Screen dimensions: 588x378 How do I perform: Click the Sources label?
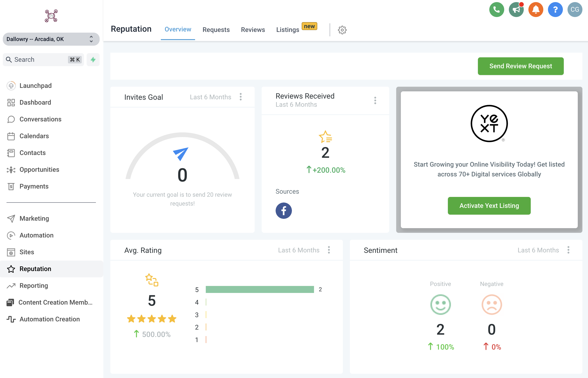tap(287, 192)
